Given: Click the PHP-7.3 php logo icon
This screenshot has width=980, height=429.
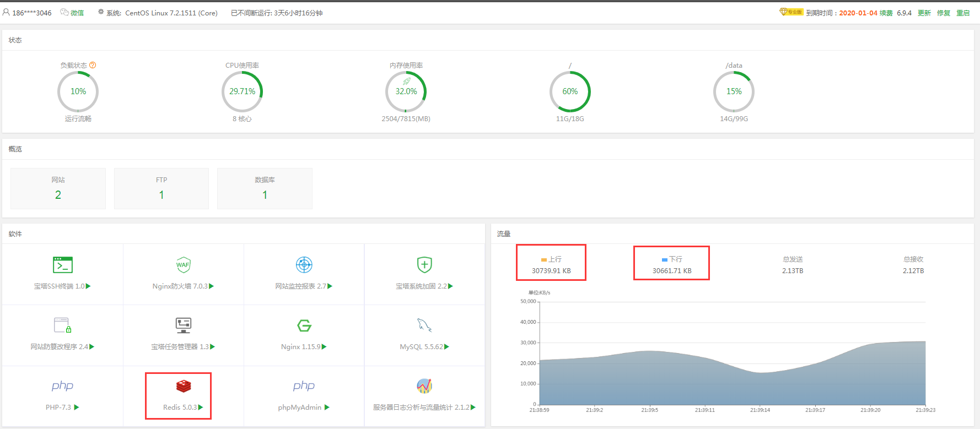Looking at the screenshot, I should tap(62, 386).
